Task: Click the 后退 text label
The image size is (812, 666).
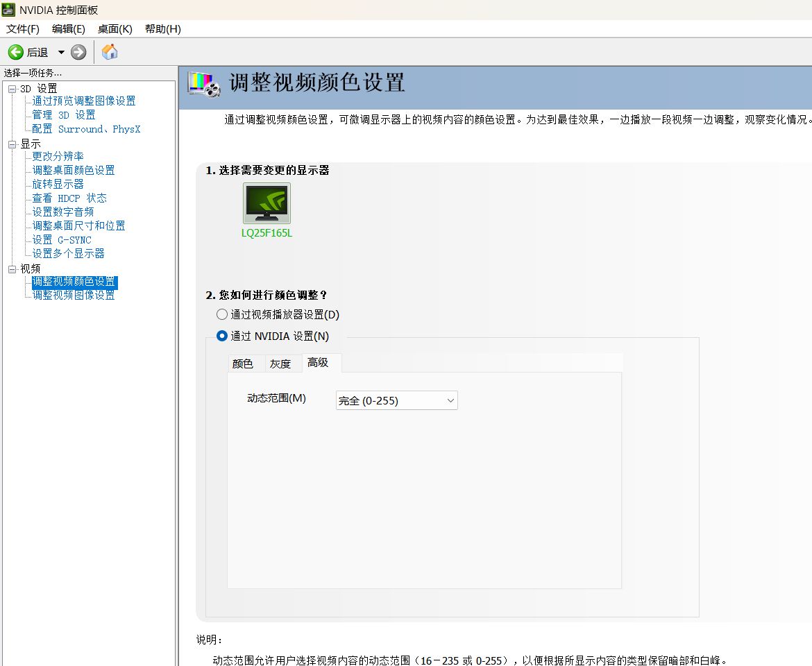Action: coord(37,52)
